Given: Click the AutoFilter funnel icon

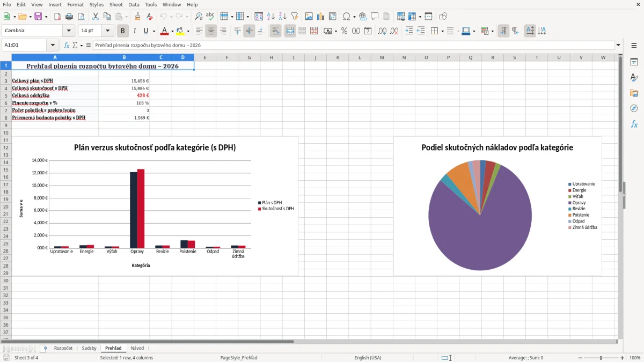Looking at the screenshot, I should click(294, 17).
